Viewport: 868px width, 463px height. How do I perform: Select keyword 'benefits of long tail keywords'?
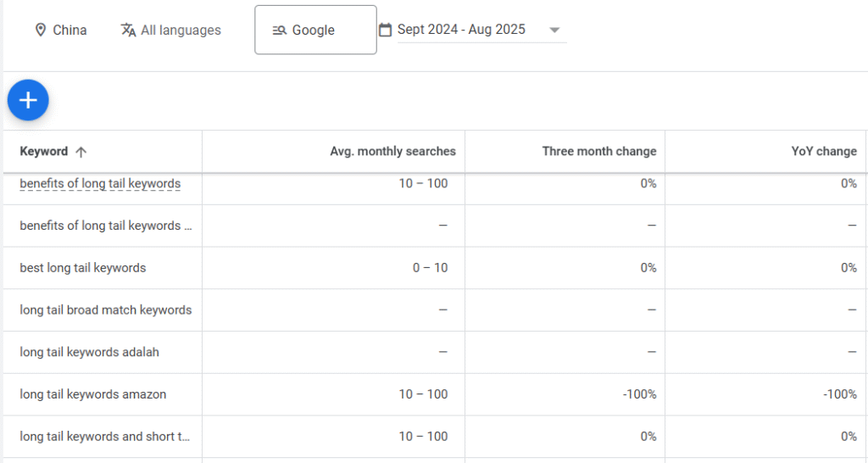point(100,184)
